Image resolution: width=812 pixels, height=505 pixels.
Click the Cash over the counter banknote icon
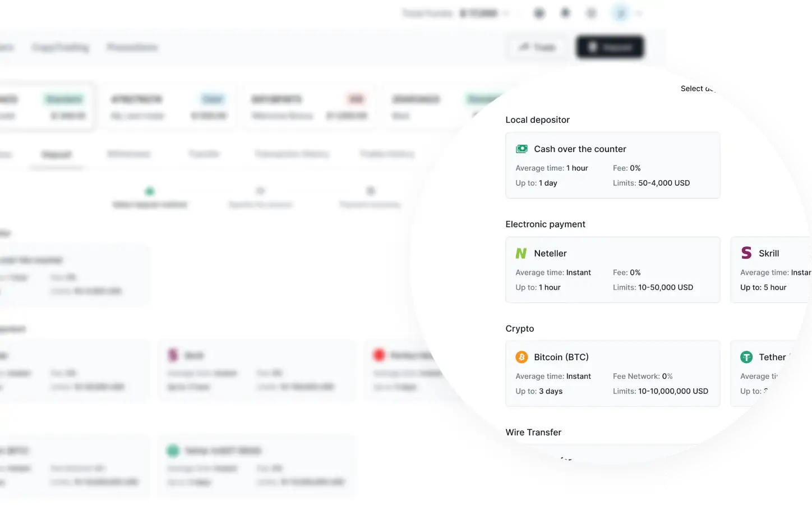pos(522,149)
